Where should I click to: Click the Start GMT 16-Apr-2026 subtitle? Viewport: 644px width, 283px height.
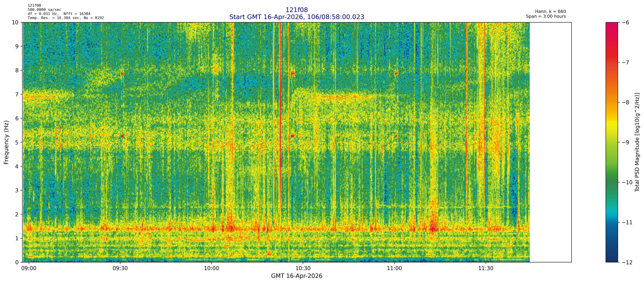[x=297, y=17]
